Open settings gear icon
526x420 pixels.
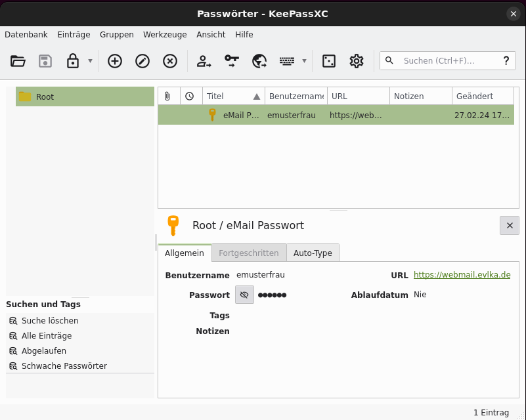click(357, 61)
